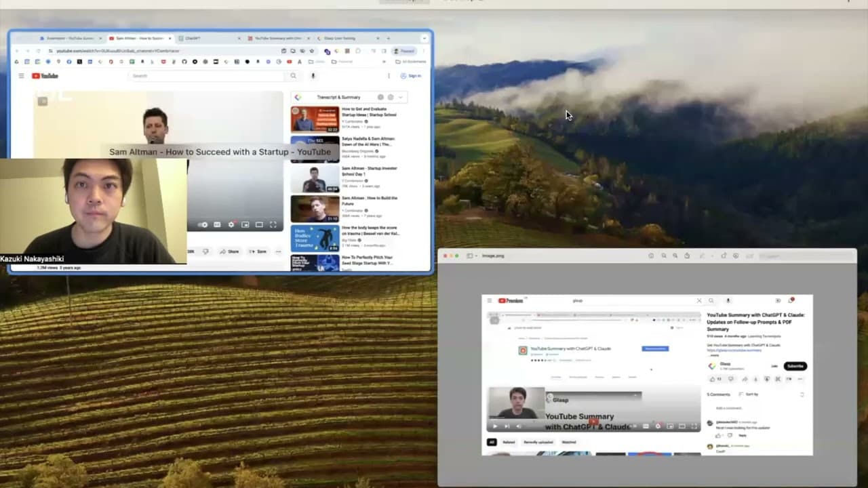The image size is (868, 488).
Task: Open YouTube settings three-dot menu beside Sign in
Action: pyautogui.click(x=389, y=76)
